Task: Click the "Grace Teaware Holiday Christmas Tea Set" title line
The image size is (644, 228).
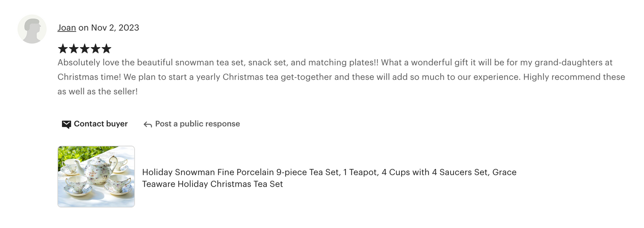Action: [x=212, y=184]
